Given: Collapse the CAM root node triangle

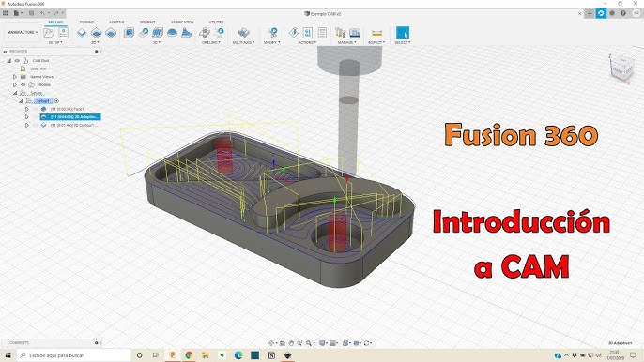Looking at the screenshot, I should tap(9, 60).
